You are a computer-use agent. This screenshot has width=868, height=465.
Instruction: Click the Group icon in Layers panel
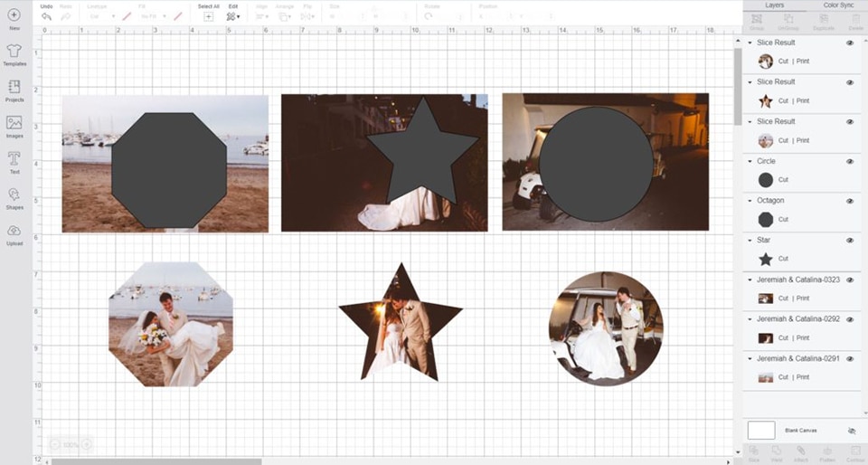click(757, 19)
